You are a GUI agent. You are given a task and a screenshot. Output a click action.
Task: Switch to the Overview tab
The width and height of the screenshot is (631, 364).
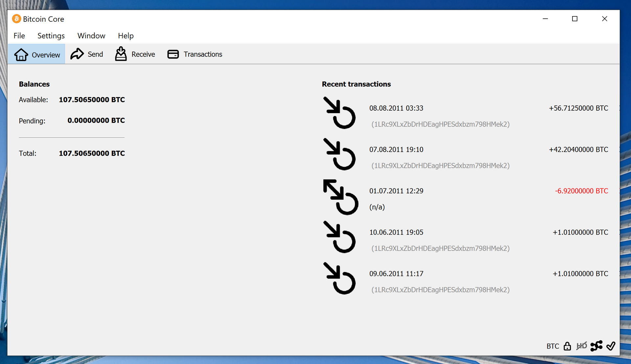click(x=37, y=54)
